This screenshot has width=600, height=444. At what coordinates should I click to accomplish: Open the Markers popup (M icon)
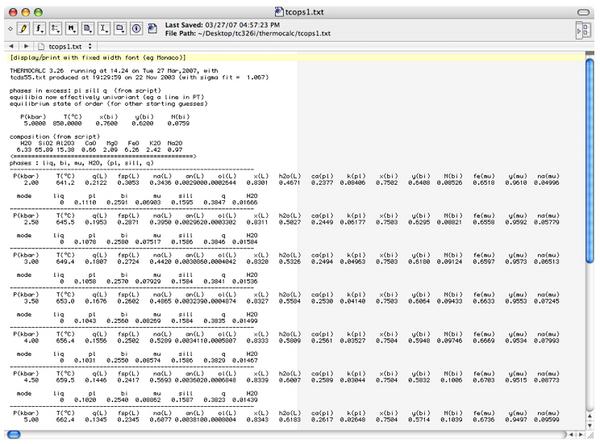[72, 29]
